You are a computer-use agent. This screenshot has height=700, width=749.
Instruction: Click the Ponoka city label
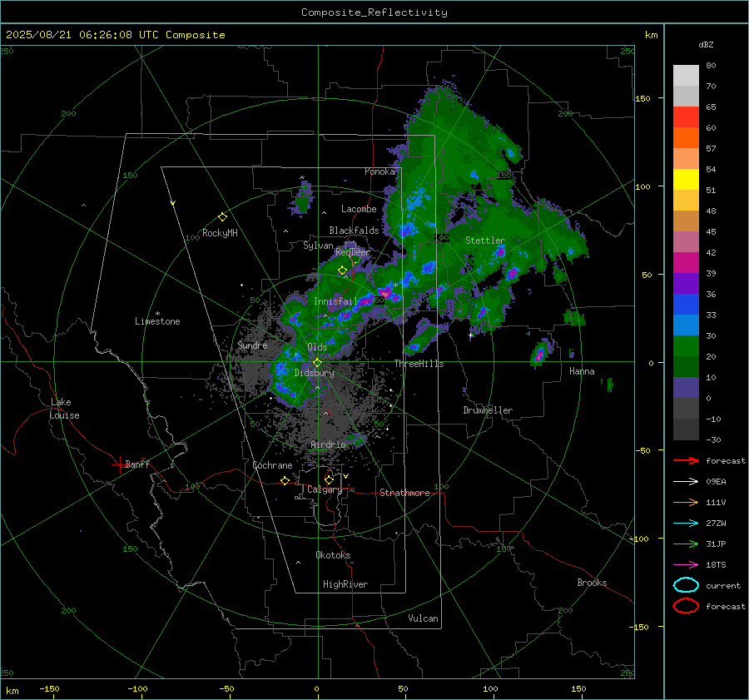(x=379, y=171)
